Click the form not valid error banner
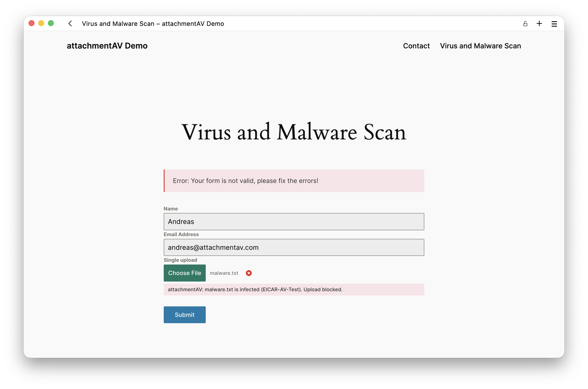 [294, 181]
